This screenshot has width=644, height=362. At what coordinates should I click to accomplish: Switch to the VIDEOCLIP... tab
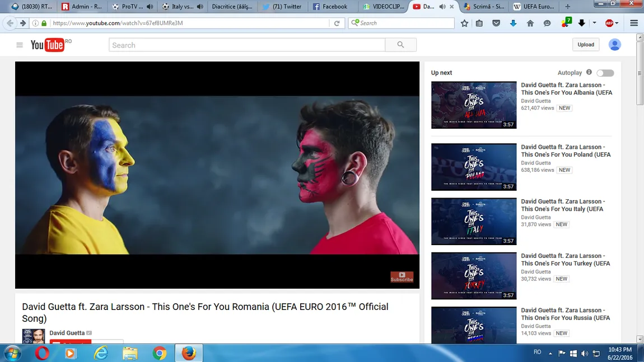tap(383, 7)
